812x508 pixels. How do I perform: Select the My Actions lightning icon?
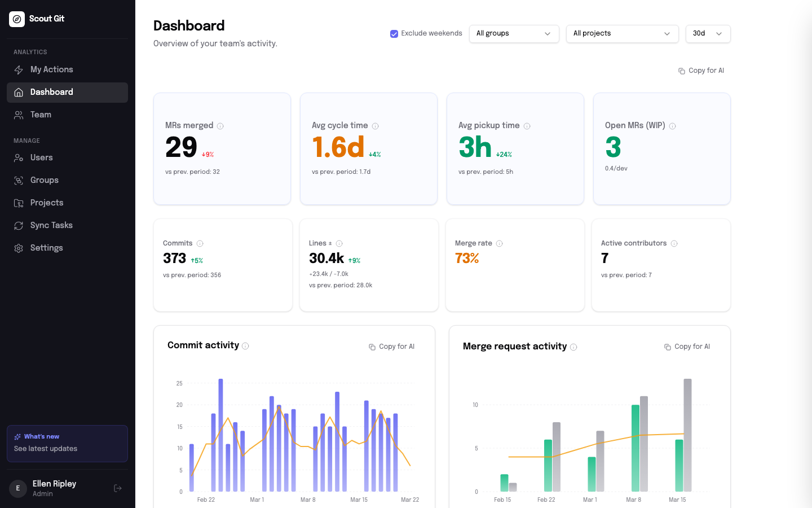pyautogui.click(x=19, y=69)
